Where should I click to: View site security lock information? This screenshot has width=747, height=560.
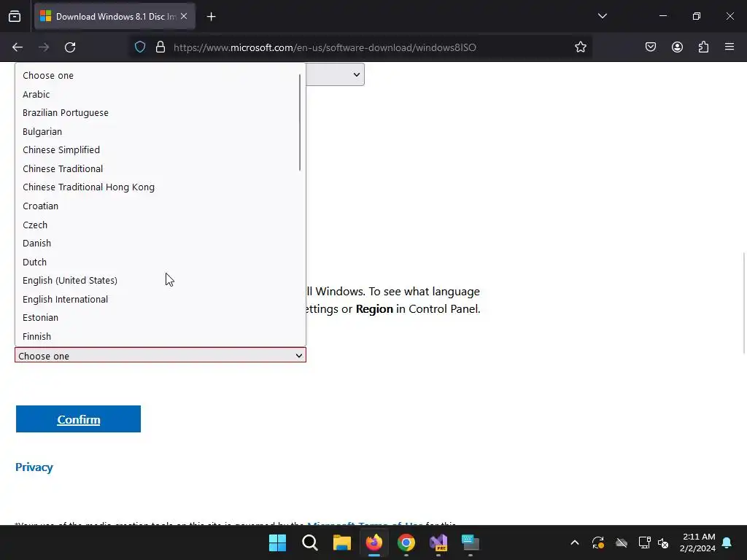click(x=160, y=47)
